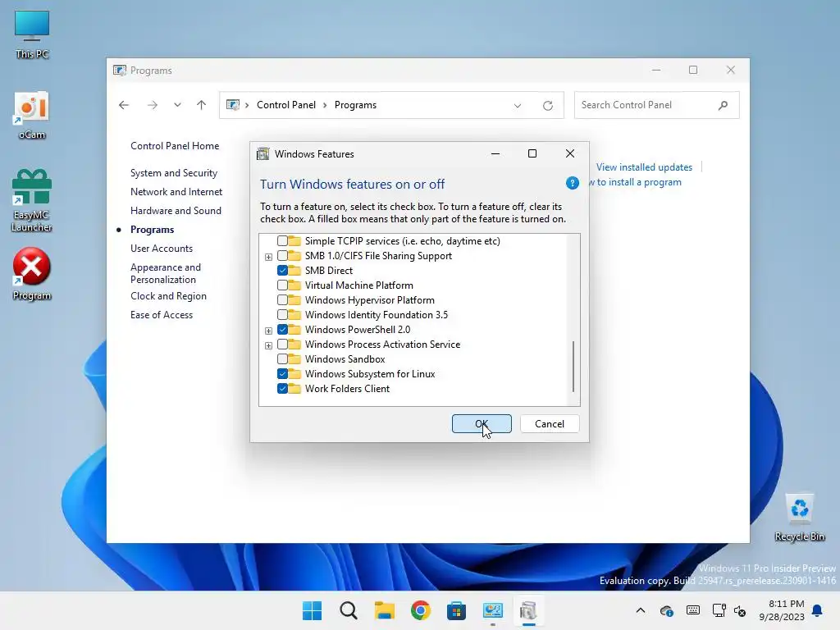The height and width of the screenshot is (630, 840).
Task: Go up one level in Programs window
Action: click(202, 105)
